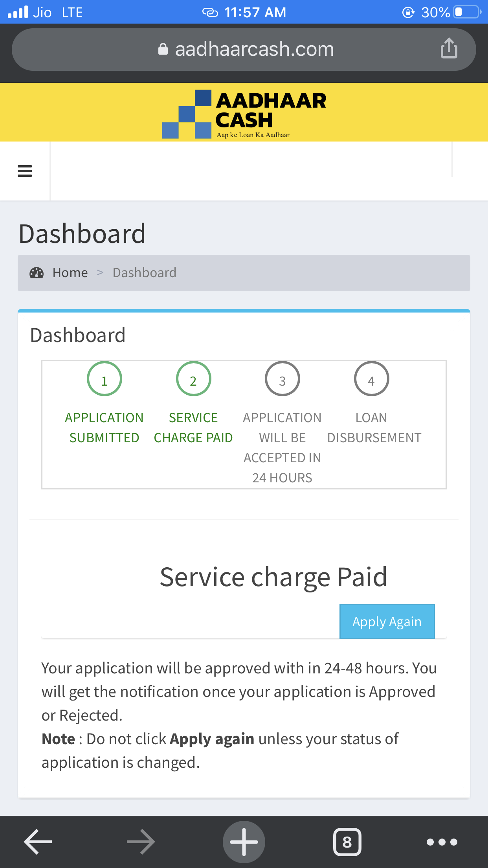This screenshot has height=868, width=488.
Task: Tap the Aadhaar Cash logo
Action: coord(244,113)
